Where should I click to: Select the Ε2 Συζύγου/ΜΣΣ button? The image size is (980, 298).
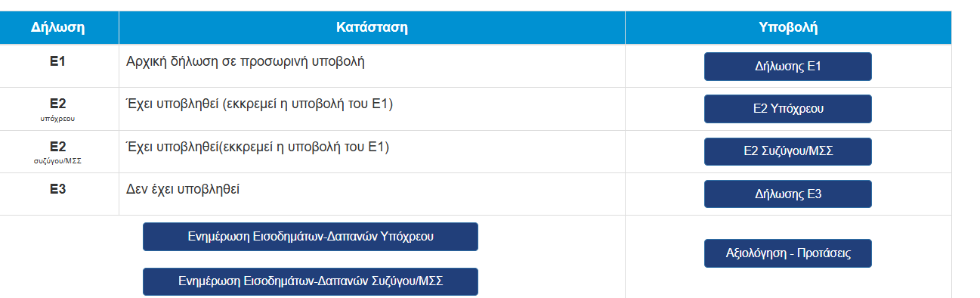click(x=787, y=151)
